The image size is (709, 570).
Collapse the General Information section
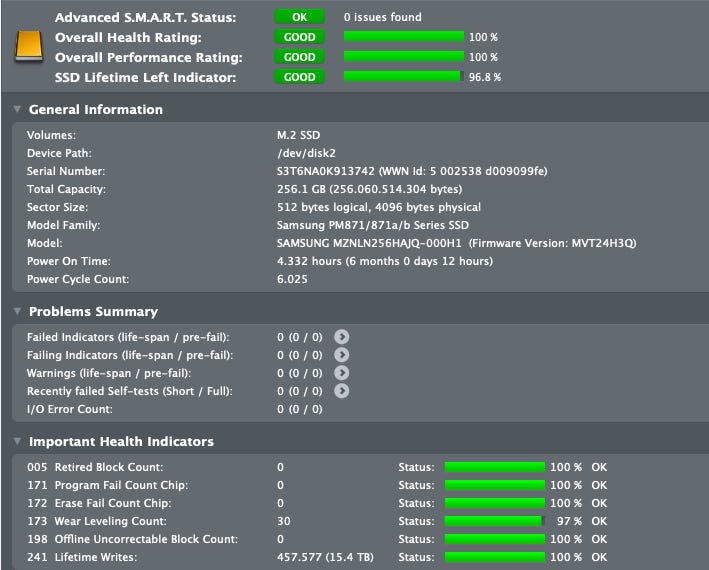[17, 110]
